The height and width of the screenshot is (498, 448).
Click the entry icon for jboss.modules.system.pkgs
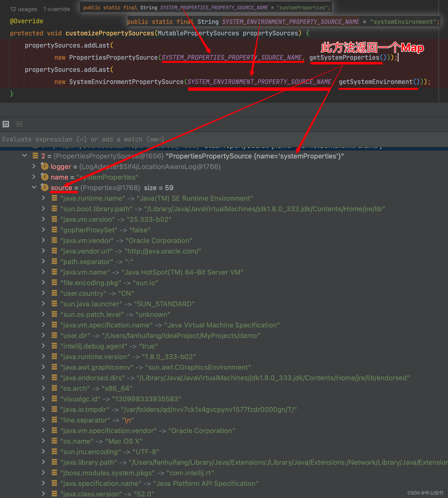point(54,473)
